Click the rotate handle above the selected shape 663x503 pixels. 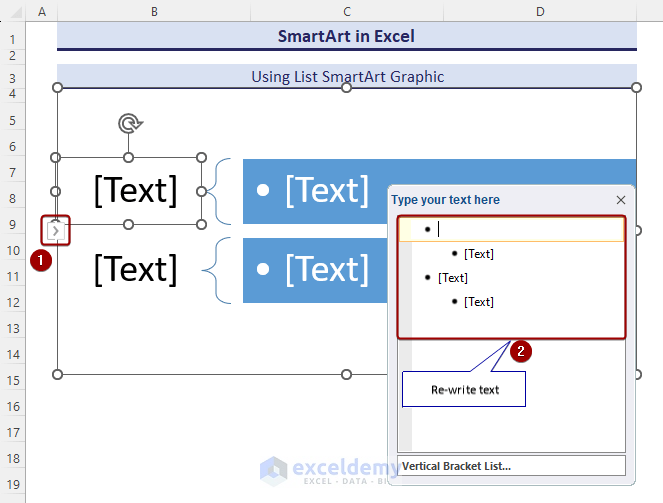pyautogui.click(x=130, y=123)
